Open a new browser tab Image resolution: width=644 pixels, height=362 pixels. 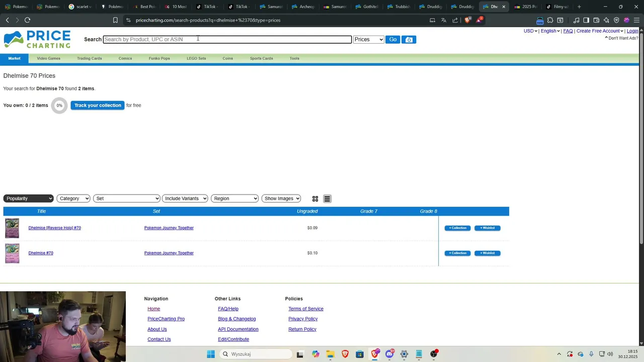pyautogui.click(x=579, y=7)
